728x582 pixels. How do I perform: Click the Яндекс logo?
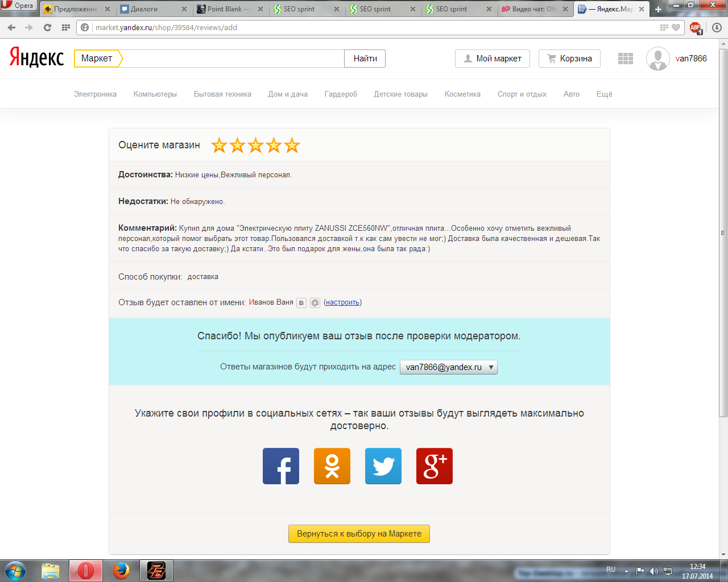pos(36,58)
